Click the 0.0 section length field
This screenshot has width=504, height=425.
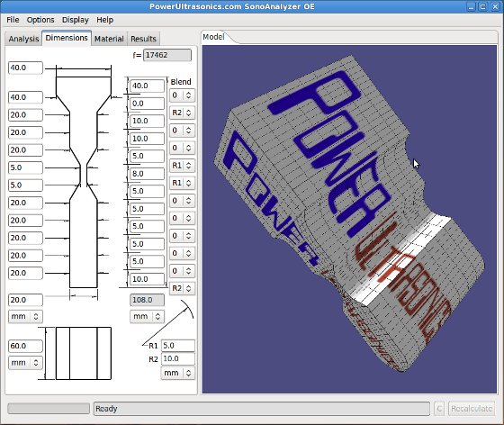tap(148, 104)
